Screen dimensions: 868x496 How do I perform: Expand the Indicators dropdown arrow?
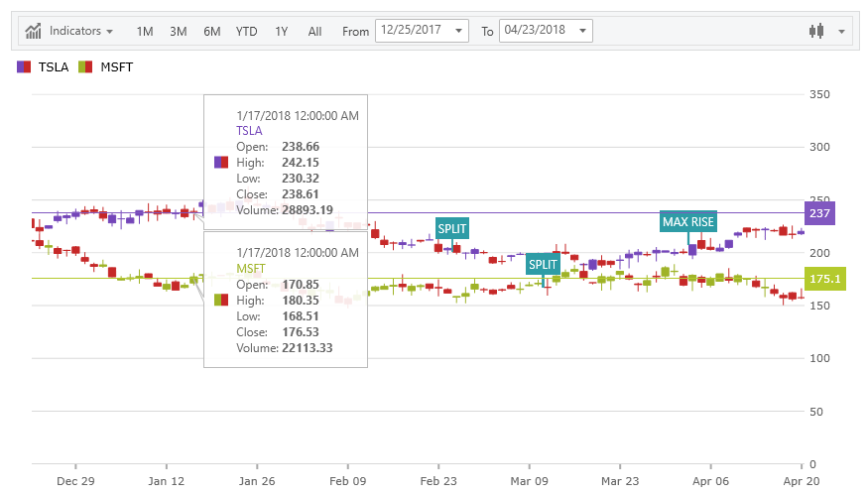(109, 32)
